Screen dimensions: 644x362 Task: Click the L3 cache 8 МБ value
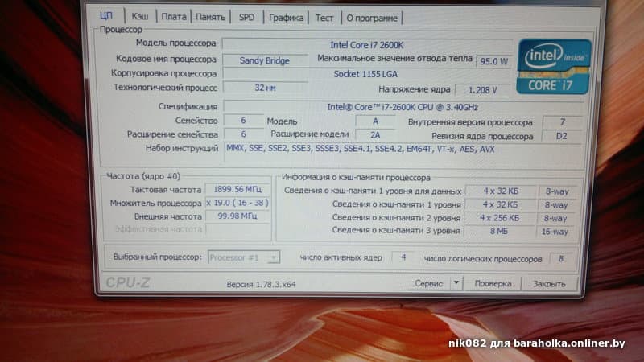pos(499,232)
